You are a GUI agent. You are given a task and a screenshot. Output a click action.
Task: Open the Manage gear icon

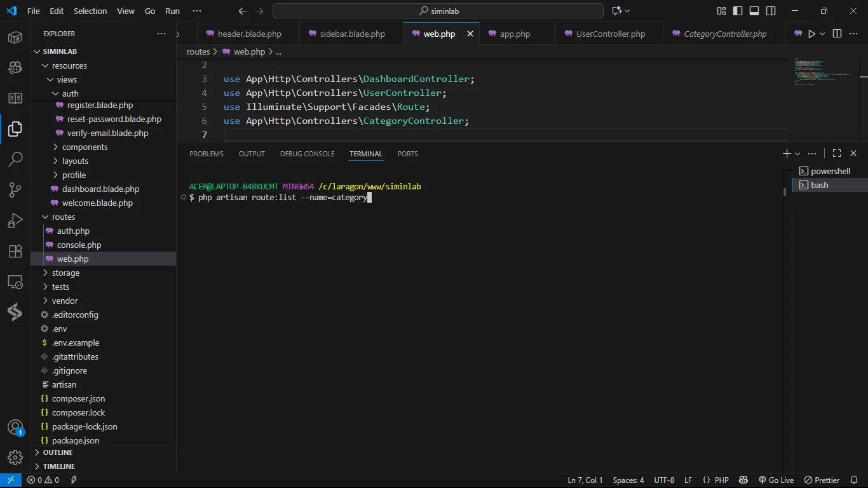pyautogui.click(x=15, y=457)
